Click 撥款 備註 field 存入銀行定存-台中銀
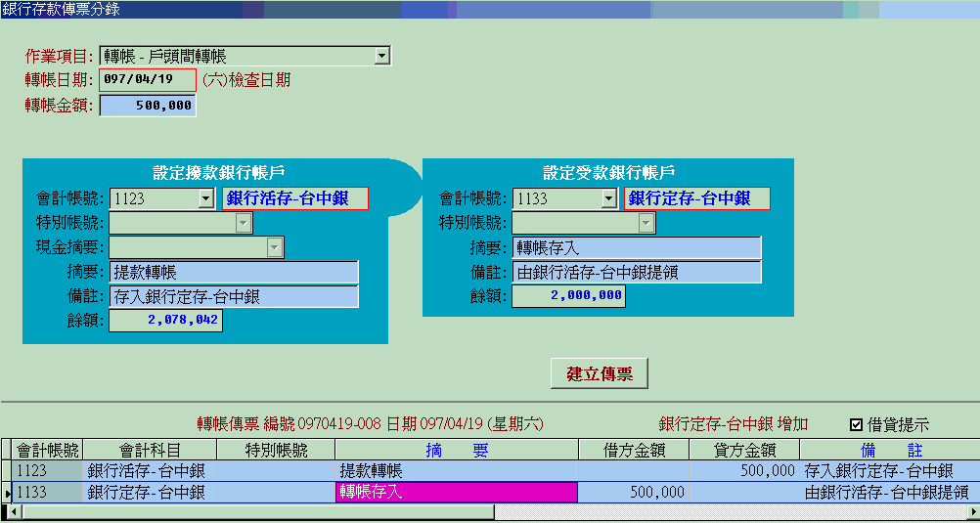 [x=234, y=296]
